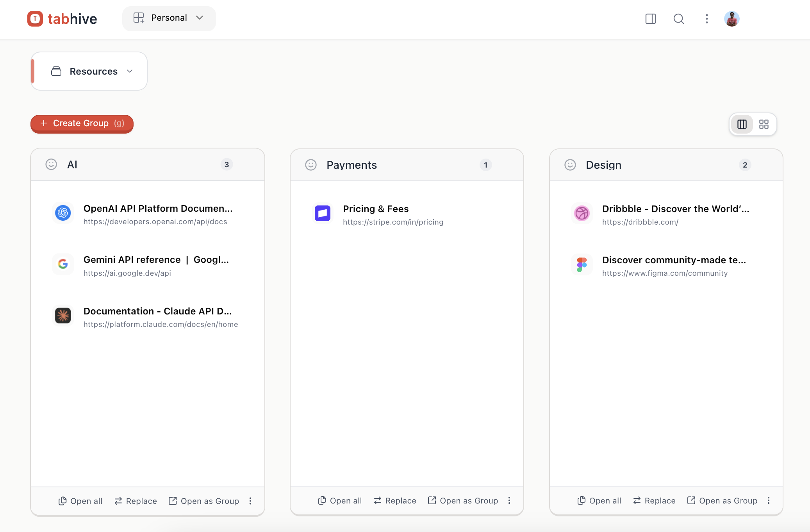Click the Google favicon icon
Image resolution: width=810 pixels, height=532 pixels.
[63, 264]
